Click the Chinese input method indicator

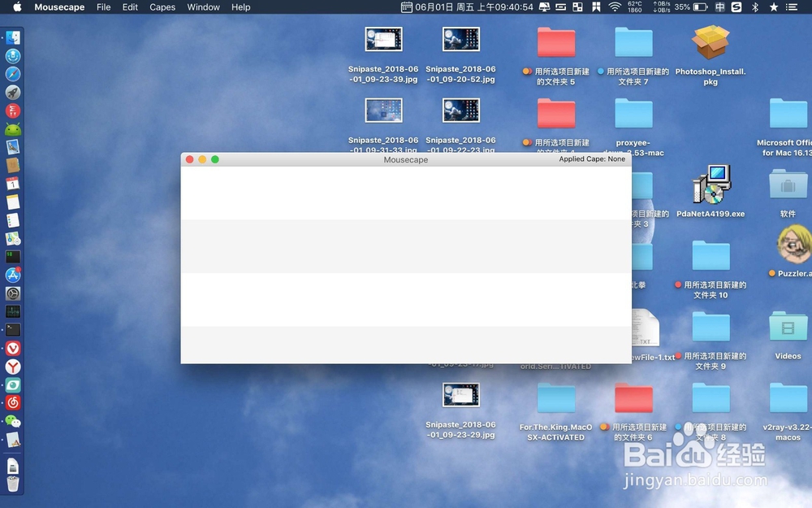pyautogui.click(x=719, y=7)
